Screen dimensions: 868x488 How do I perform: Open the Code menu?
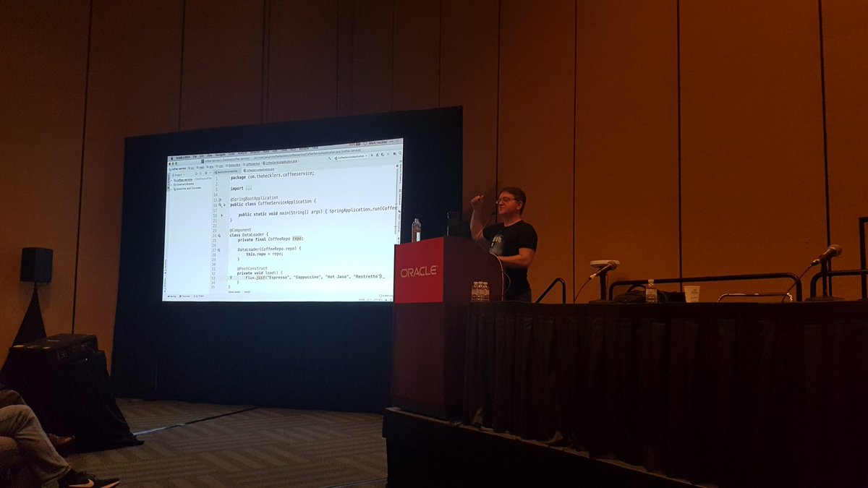click(x=231, y=153)
